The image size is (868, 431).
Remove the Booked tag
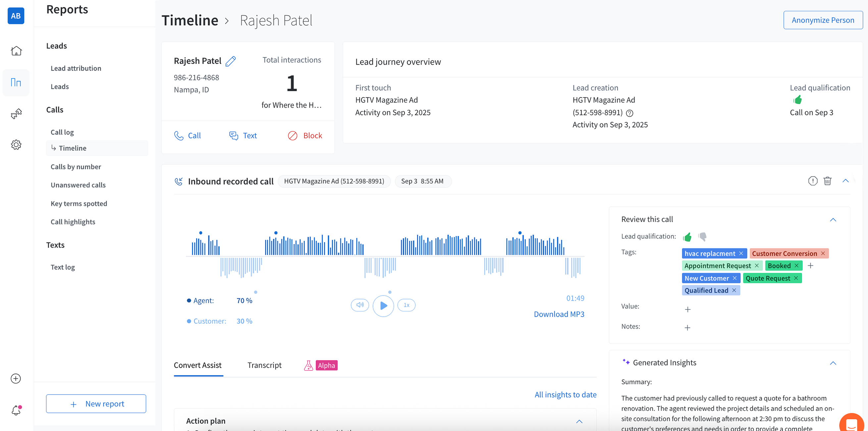click(x=796, y=266)
